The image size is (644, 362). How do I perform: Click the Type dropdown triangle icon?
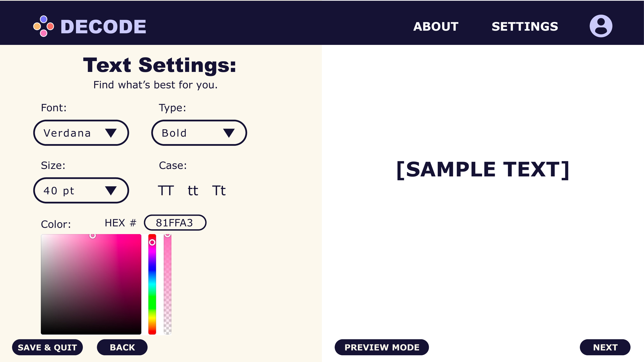(229, 133)
